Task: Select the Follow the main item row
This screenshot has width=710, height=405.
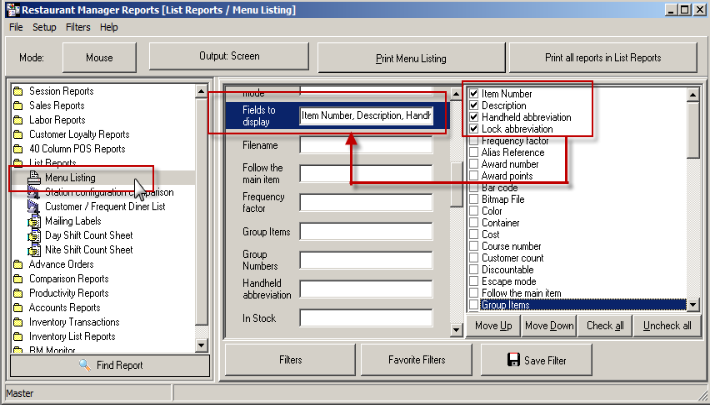Action: [x=521, y=293]
